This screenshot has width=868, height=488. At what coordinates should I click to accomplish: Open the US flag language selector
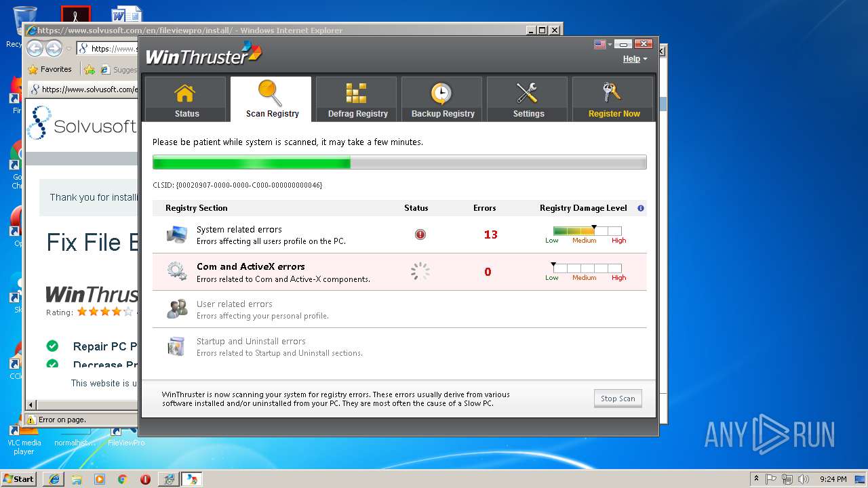tap(603, 44)
